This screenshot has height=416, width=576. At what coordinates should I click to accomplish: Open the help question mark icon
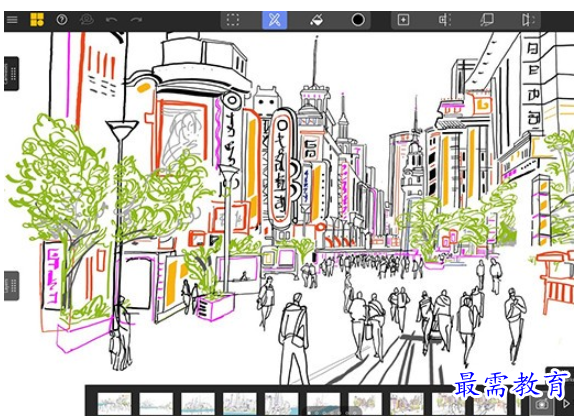(62, 19)
